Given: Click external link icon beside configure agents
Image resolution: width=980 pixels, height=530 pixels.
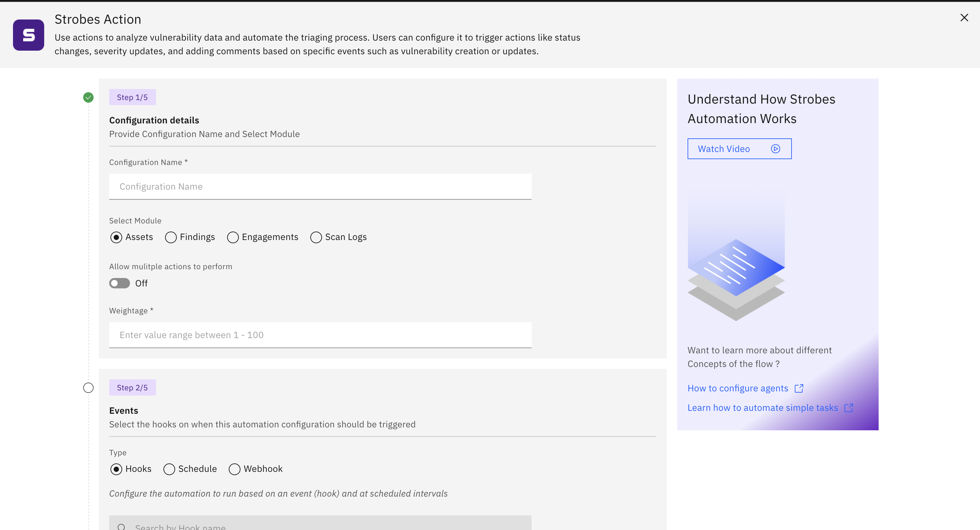Looking at the screenshot, I should 799,388.
